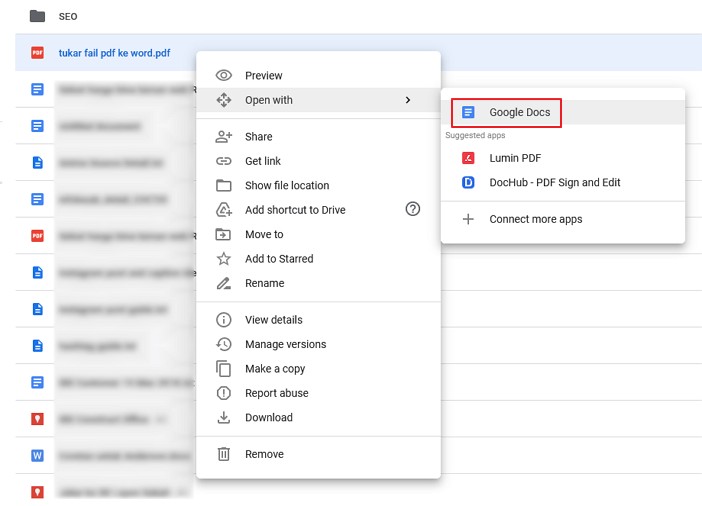Select Make a copy
Viewport: 702px width, 506px height.
pos(318,369)
